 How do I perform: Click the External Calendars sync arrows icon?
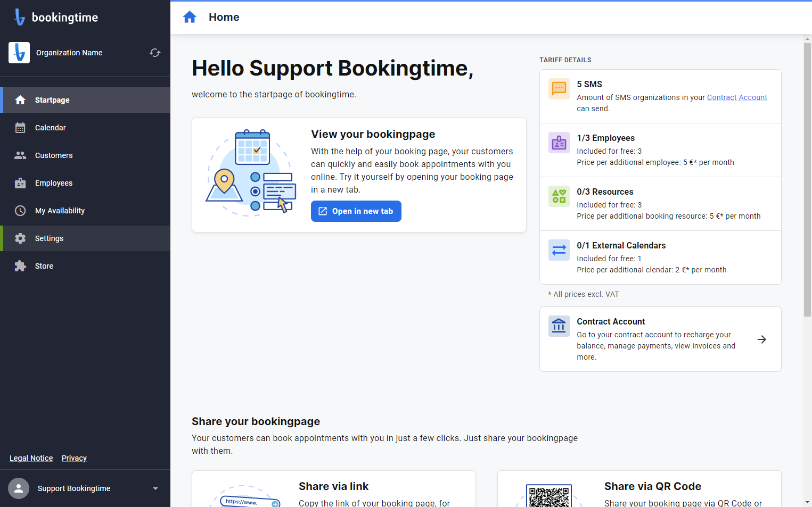coord(559,250)
